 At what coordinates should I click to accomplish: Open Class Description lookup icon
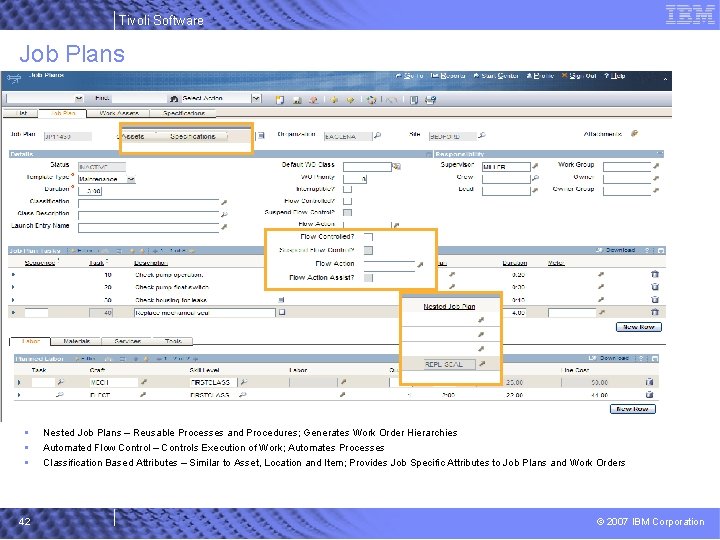(224, 214)
